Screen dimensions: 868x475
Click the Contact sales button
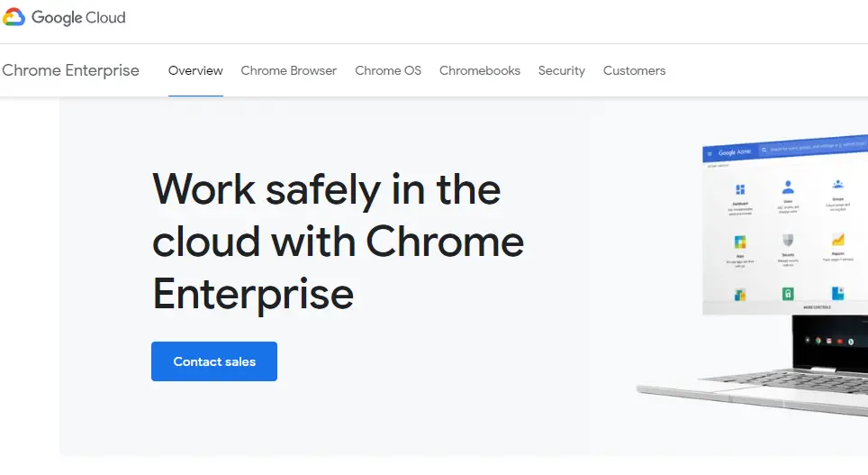214,361
